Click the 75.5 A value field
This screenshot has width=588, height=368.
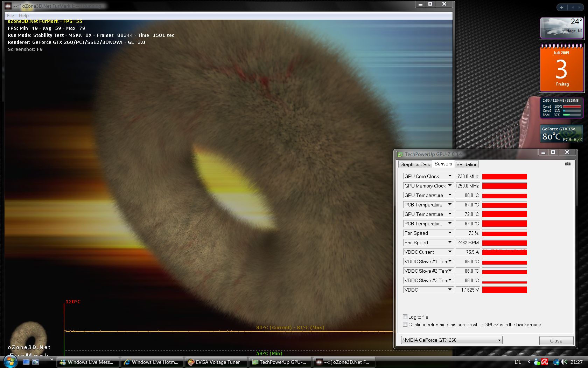[x=468, y=252]
